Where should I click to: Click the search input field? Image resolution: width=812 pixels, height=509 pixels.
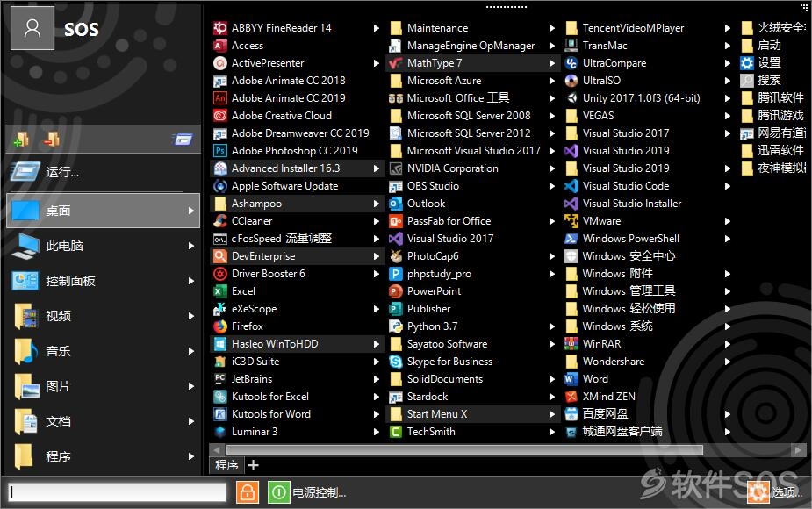click(118, 492)
